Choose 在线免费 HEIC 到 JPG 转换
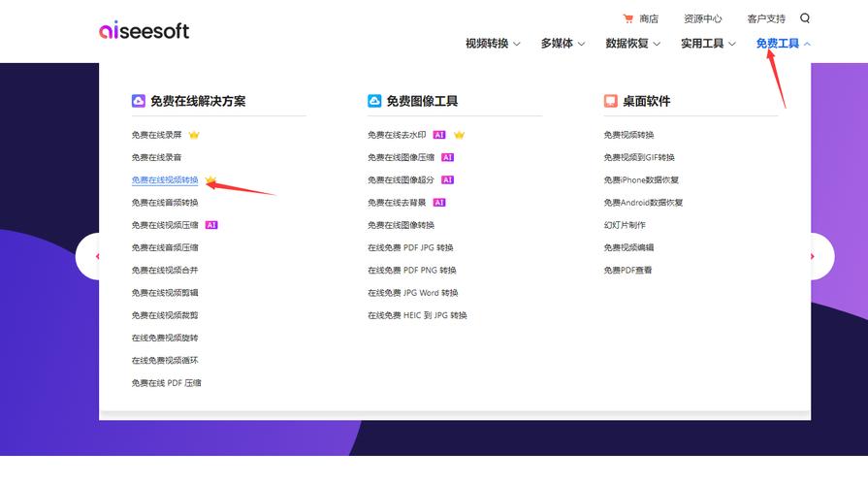The height and width of the screenshot is (485, 868). 417,315
